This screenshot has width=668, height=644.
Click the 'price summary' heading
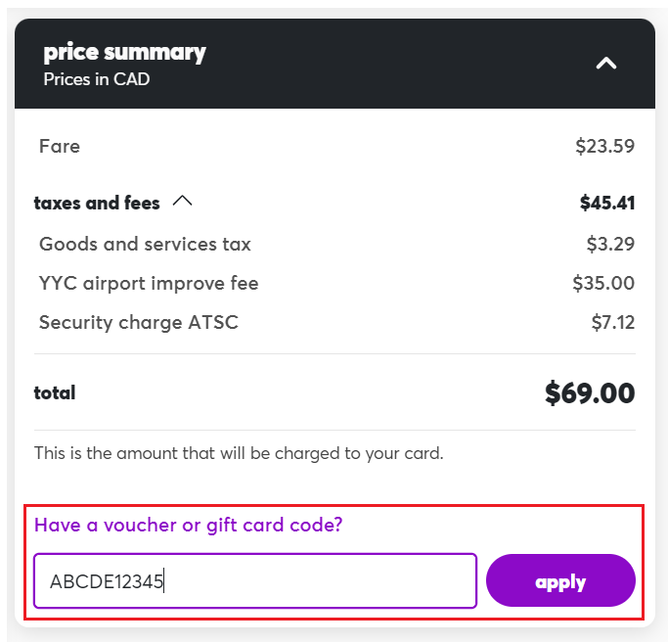(125, 52)
